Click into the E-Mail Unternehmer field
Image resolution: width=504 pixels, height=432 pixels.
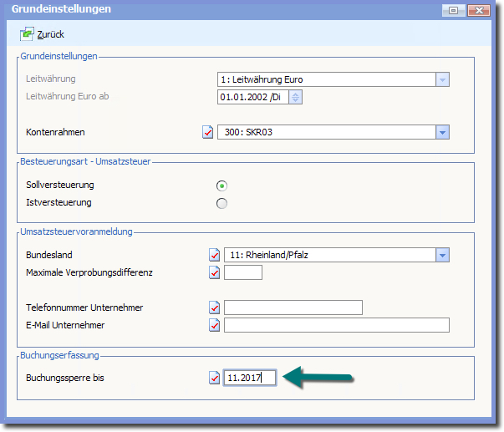point(336,325)
